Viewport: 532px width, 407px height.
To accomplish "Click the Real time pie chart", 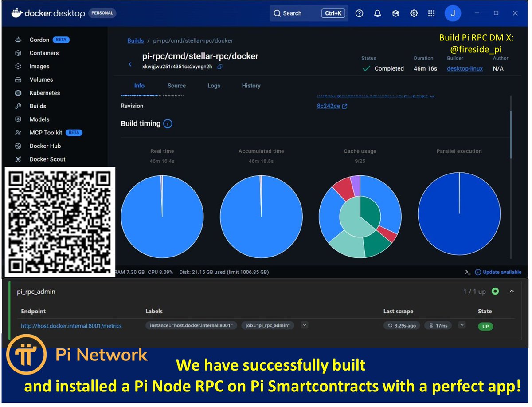I will 162,217.
